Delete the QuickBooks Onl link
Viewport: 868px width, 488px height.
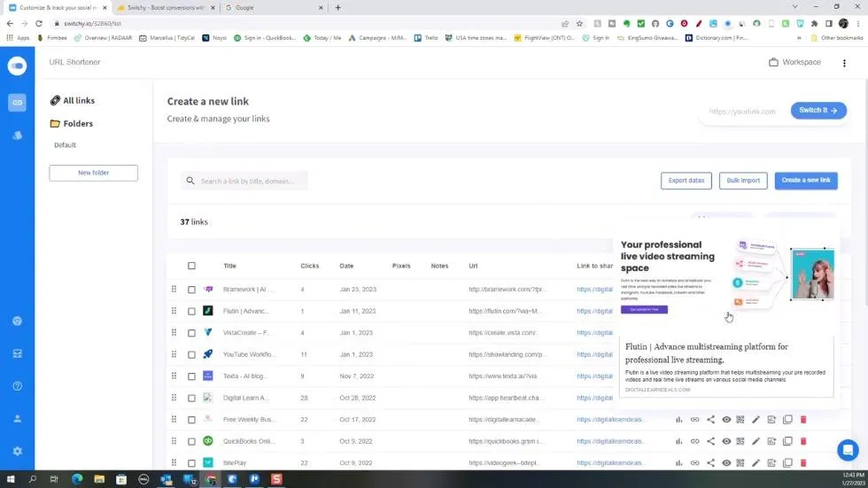tap(803, 441)
